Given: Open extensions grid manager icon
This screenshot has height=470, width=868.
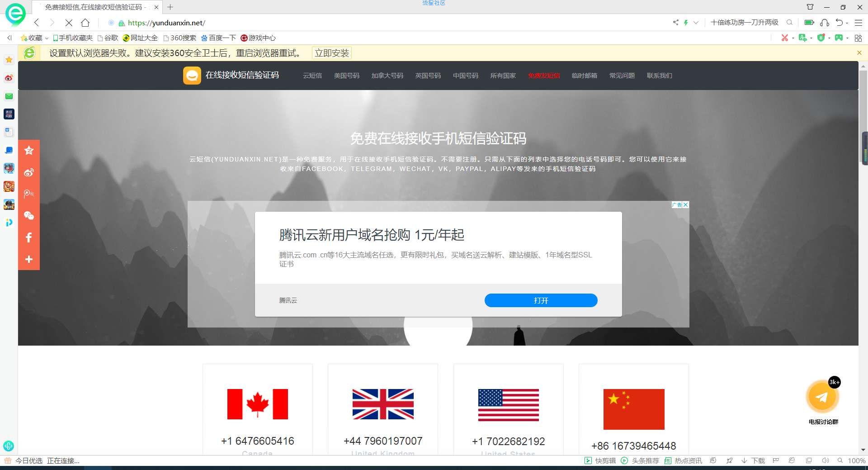Looking at the screenshot, I should point(858,38).
